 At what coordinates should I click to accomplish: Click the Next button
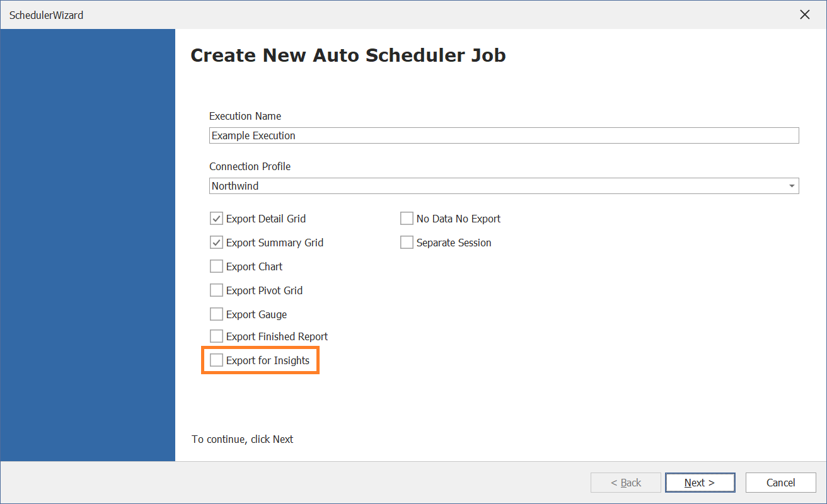coord(700,483)
